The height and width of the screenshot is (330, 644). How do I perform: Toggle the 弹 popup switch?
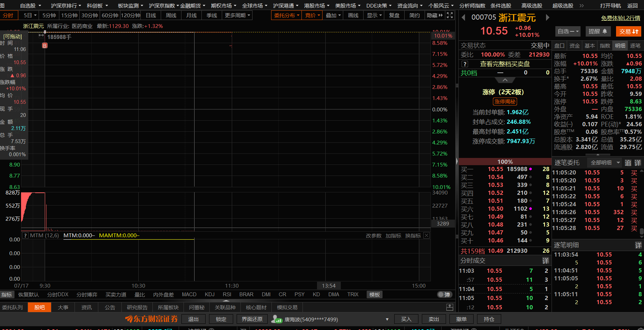(x=444, y=294)
